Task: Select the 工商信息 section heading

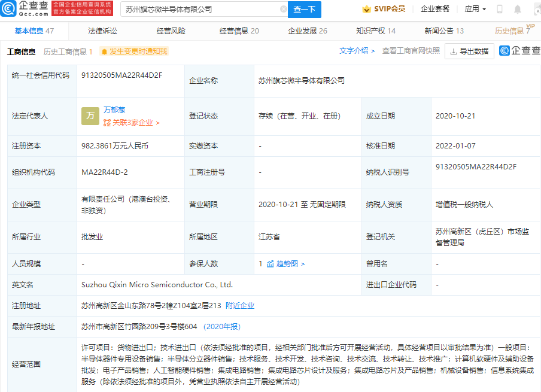Action: tap(21, 51)
